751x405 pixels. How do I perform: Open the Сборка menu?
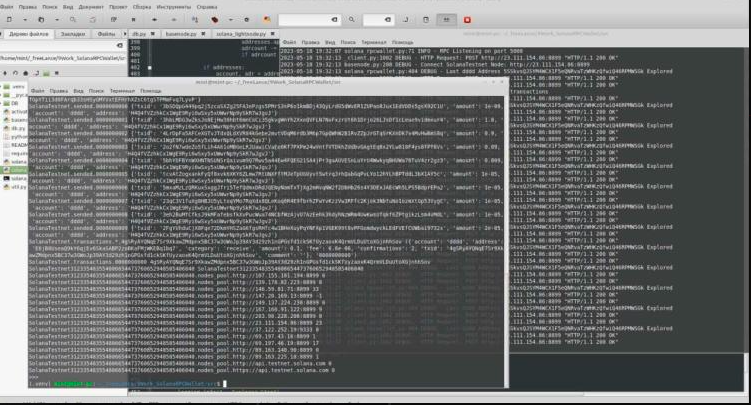point(142,7)
